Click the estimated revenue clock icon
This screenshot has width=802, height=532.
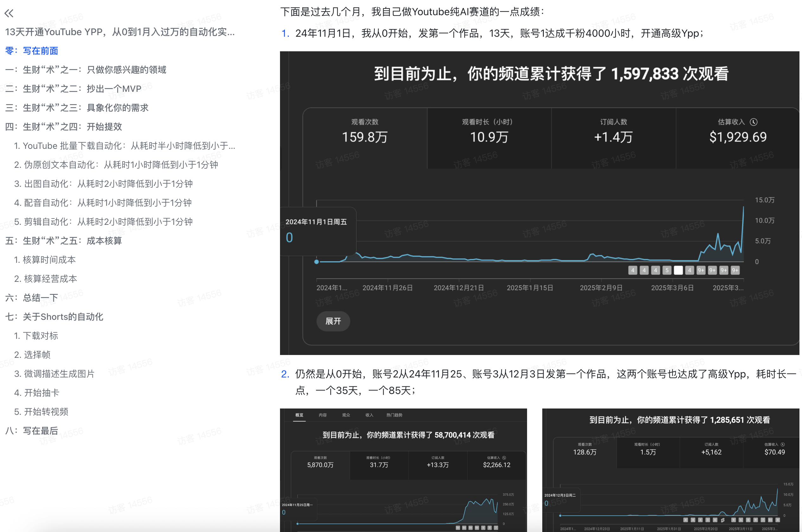pyautogui.click(x=754, y=122)
